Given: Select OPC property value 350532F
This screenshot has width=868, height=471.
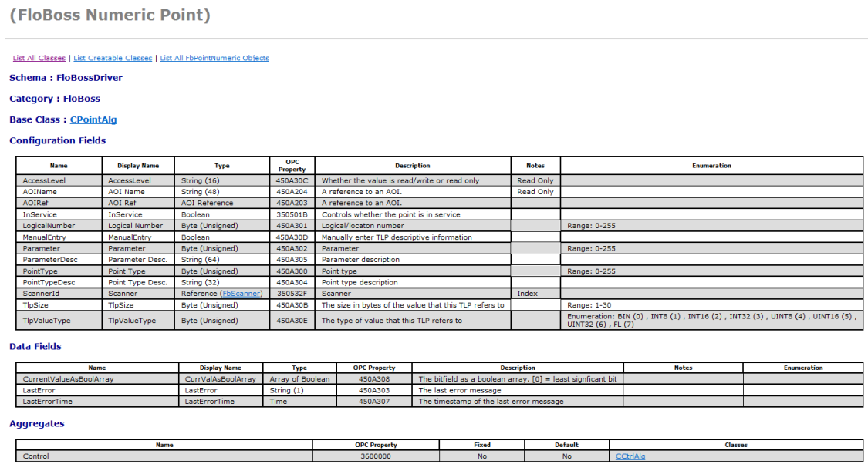Looking at the screenshot, I should pyautogui.click(x=292, y=294).
